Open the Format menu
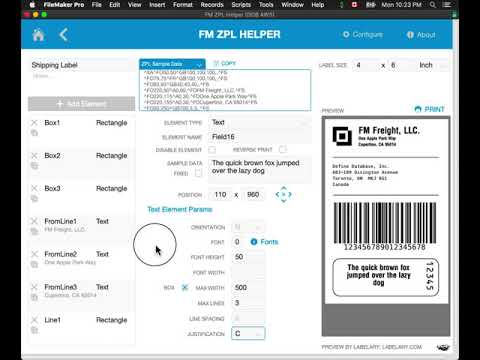480x360 pixels. (183, 5)
